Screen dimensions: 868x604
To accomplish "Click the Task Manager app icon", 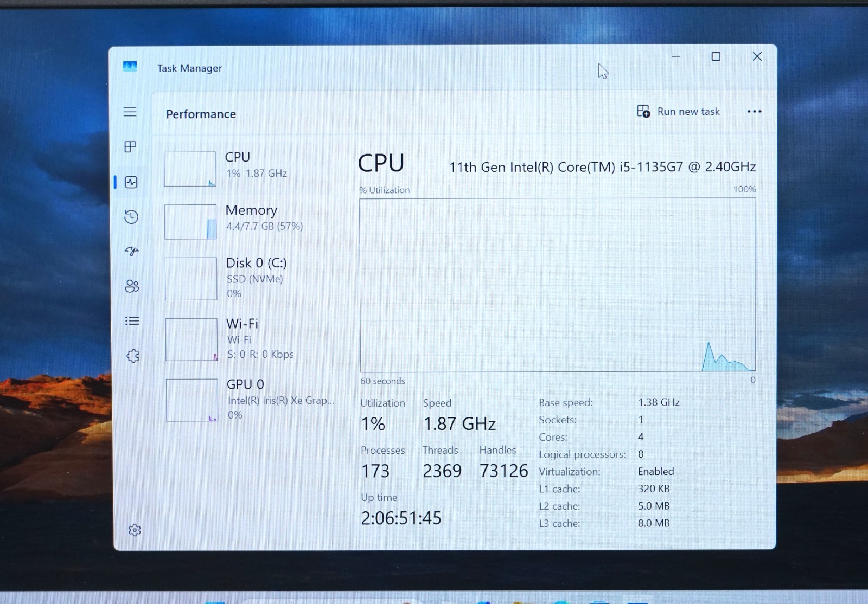I will click(130, 67).
